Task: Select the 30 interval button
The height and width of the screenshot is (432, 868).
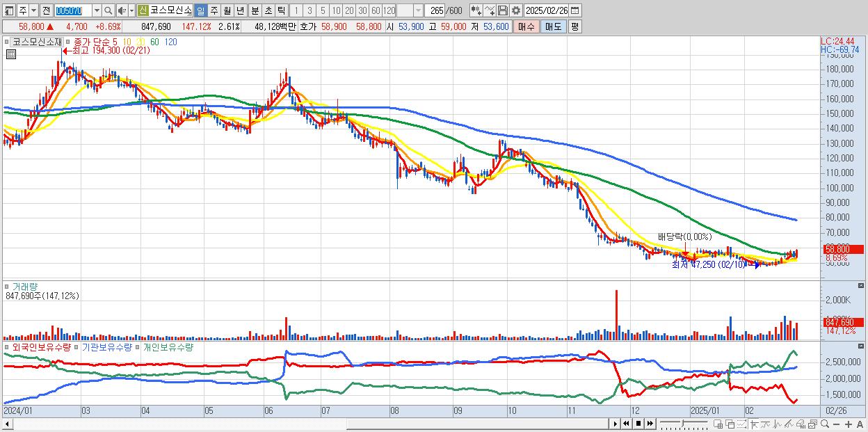Action: click(362, 10)
